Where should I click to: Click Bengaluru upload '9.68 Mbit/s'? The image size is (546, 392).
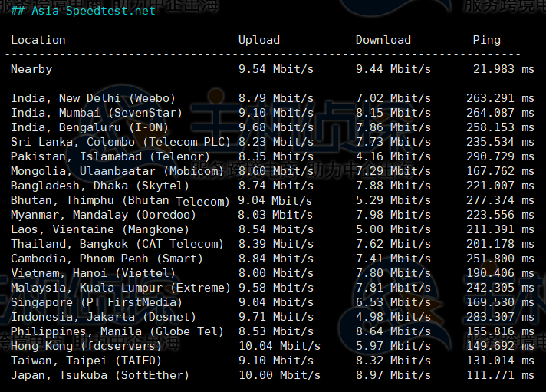pos(276,128)
